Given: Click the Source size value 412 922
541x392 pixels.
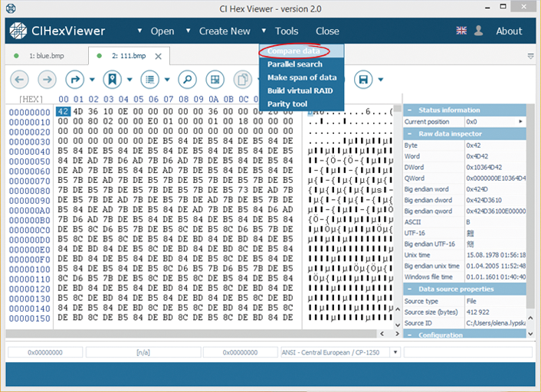Looking at the screenshot, I should [x=478, y=312].
